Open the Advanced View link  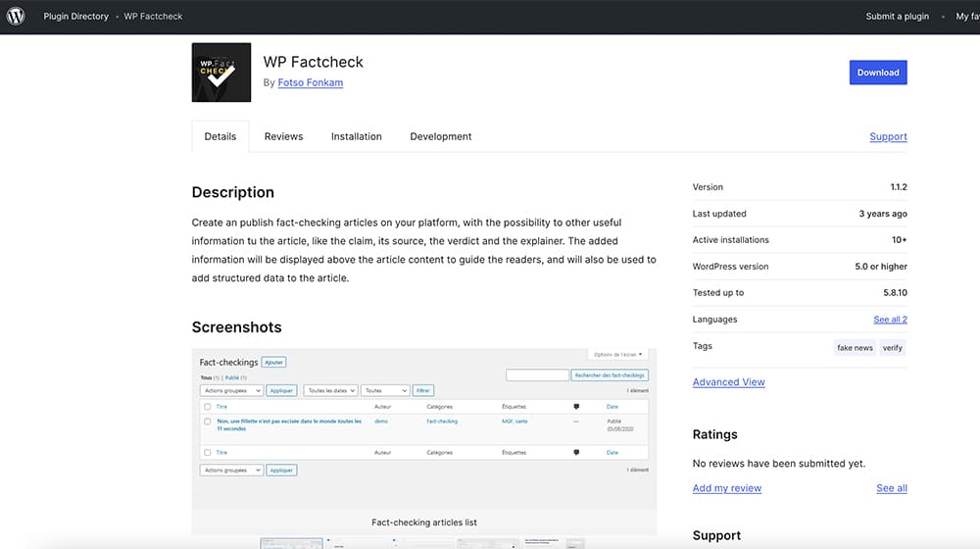point(728,382)
